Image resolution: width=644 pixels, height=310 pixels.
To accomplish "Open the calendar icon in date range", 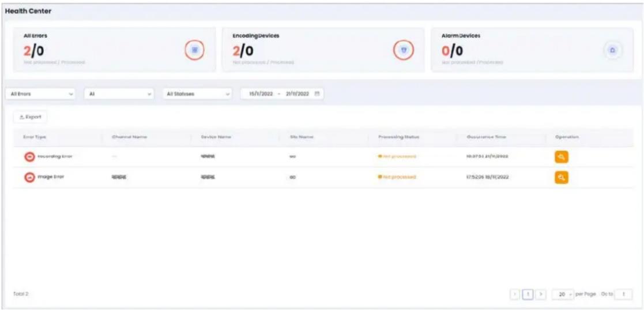I will click(317, 94).
